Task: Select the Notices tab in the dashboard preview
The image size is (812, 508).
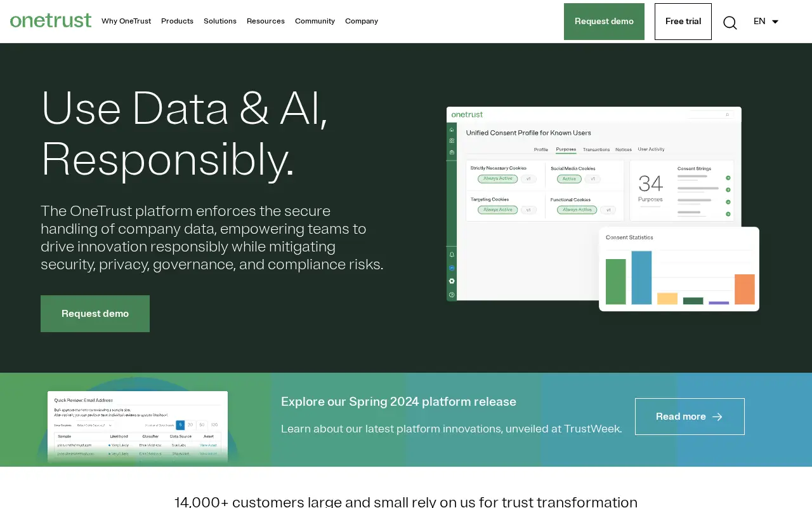Action: click(624, 150)
